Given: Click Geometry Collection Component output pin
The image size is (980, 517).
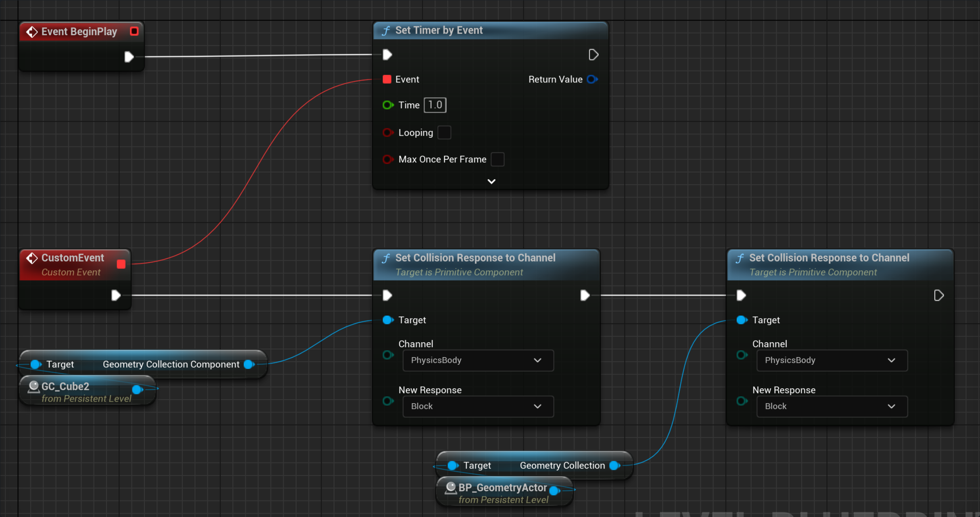Looking at the screenshot, I should (249, 364).
